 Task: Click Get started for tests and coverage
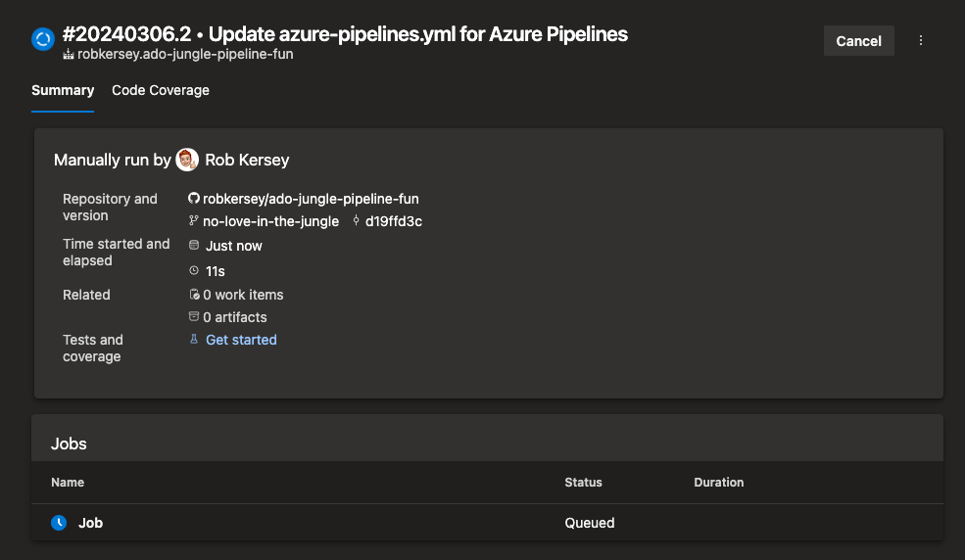(x=241, y=340)
